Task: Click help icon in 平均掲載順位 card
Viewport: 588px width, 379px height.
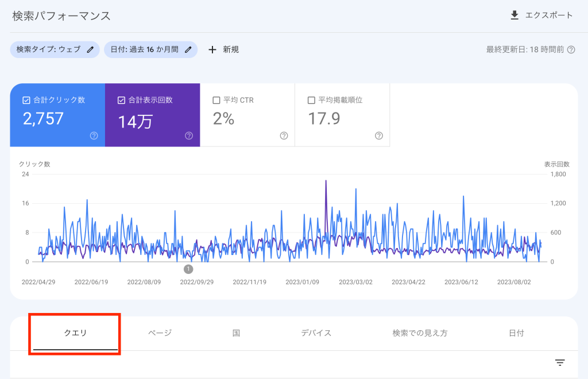Action: coord(378,136)
